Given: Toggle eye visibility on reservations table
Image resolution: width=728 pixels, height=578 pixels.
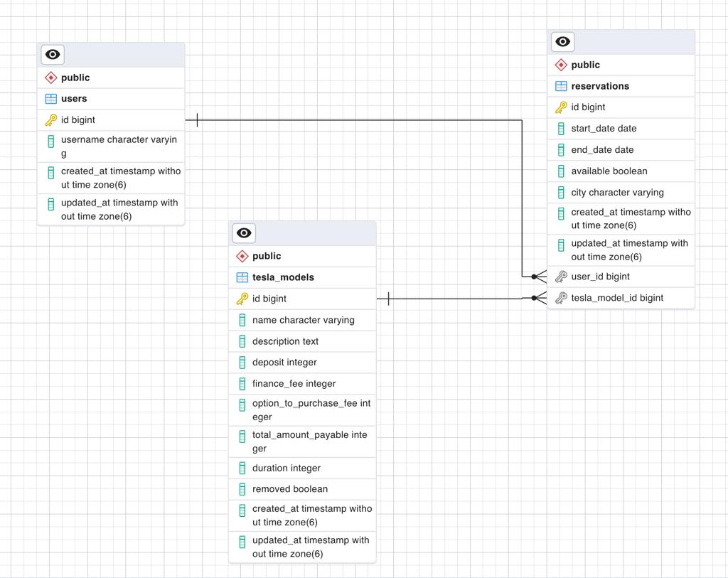Looking at the screenshot, I should pyautogui.click(x=563, y=42).
